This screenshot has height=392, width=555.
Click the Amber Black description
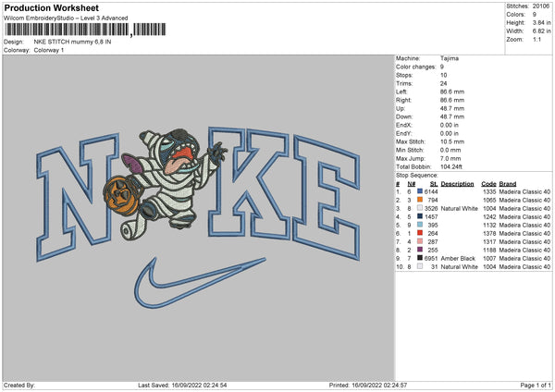(458, 258)
